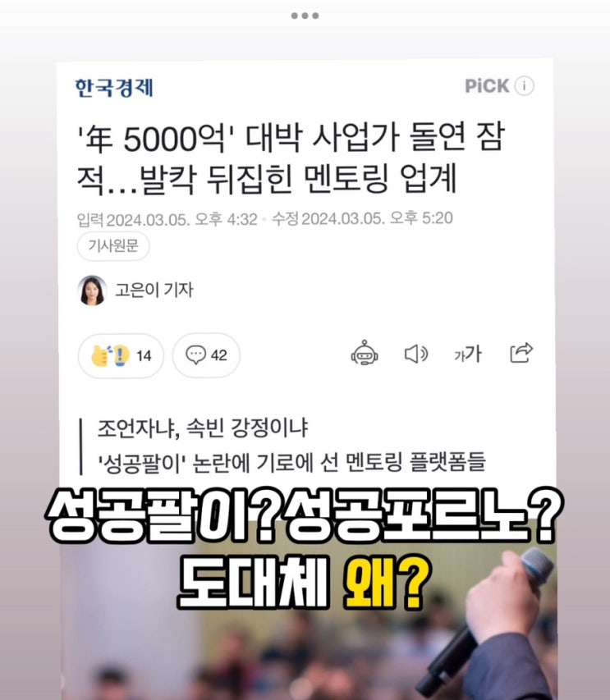
Task: Share the article via the share icon
Action: point(521,353)
